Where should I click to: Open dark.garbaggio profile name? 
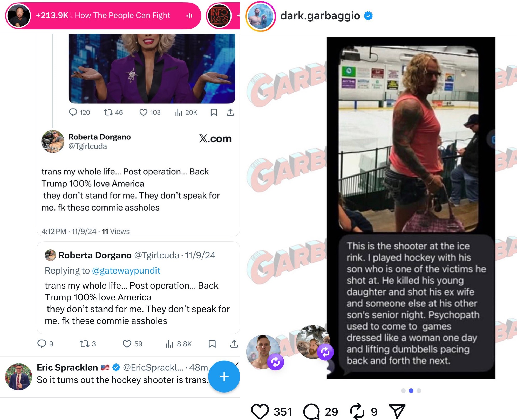(x=320, y=16)
